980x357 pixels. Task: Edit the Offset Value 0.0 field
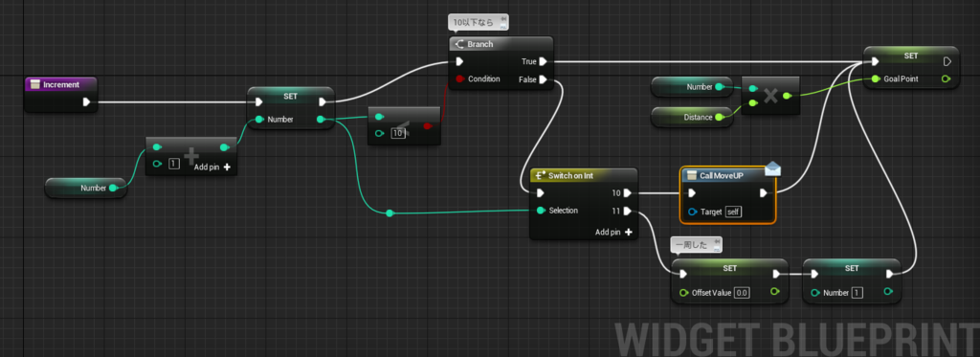(742, 292)
